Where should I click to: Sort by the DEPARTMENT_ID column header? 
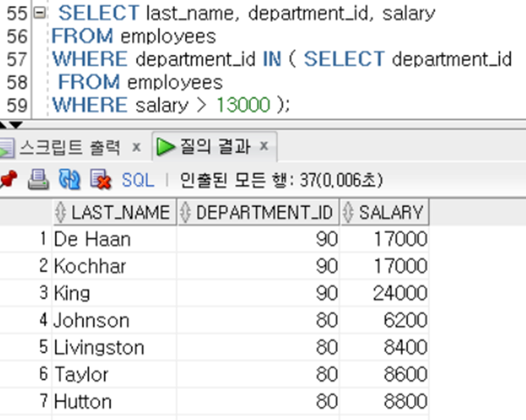[x=259, y=212]
